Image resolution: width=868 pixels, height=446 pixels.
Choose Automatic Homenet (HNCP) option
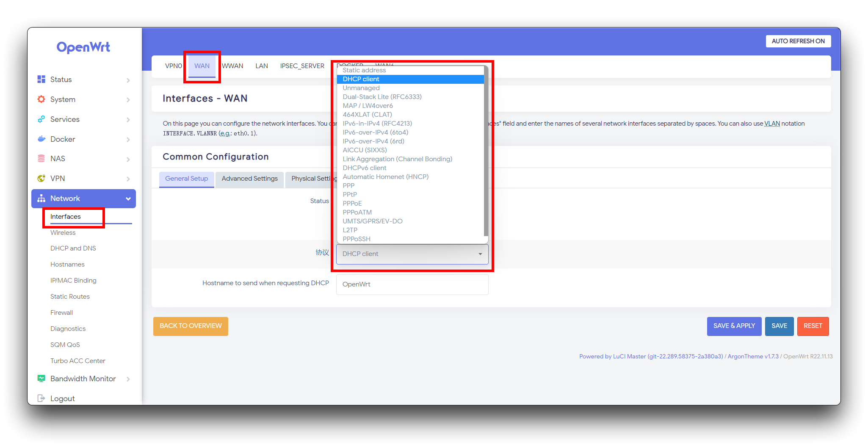click(x=410, y=177)
